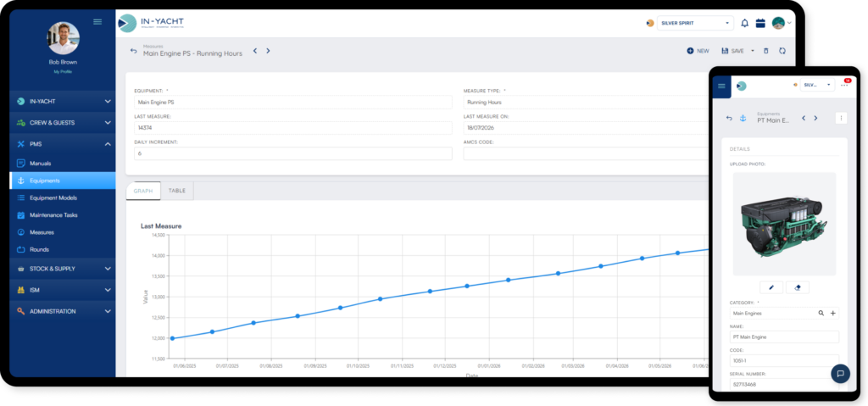868x406 pixels.
Task: Open the My Profile link
Action: (x=63, y=72)
